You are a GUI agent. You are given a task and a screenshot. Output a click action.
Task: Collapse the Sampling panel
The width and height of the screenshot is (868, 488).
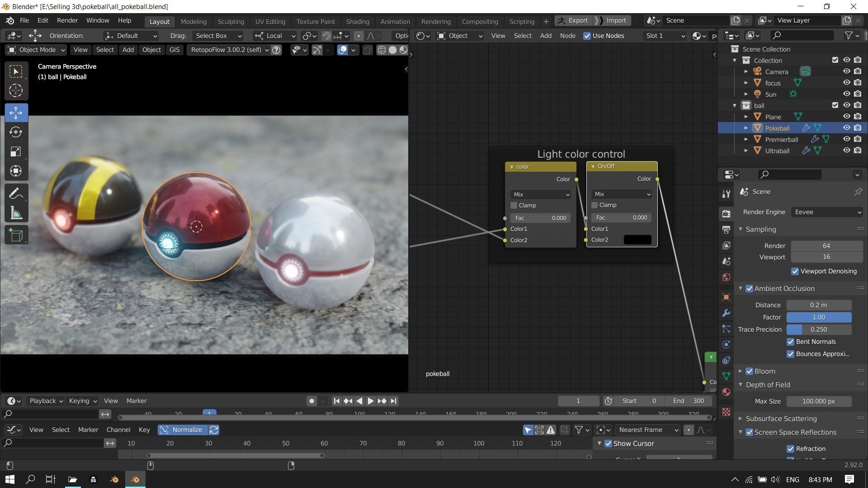(741, 229)
